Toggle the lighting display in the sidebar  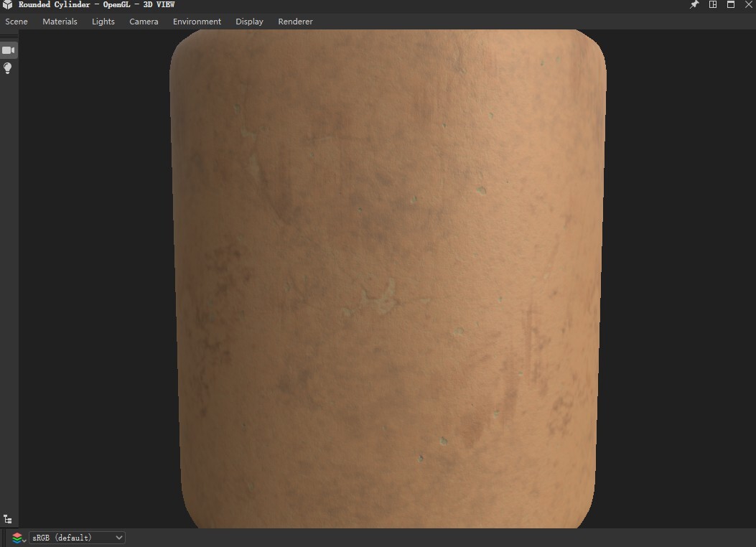[x=8, y=68]
